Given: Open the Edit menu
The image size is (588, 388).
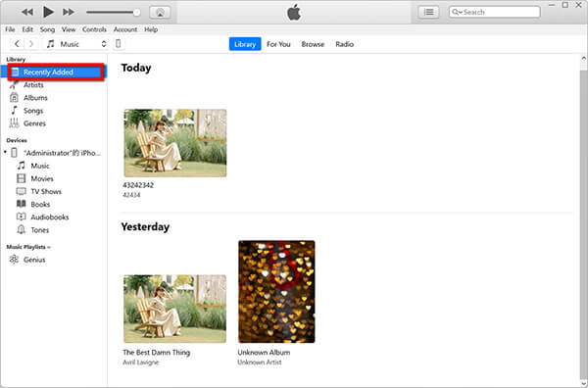Looking at the screenshot, I should pos(27,29).
